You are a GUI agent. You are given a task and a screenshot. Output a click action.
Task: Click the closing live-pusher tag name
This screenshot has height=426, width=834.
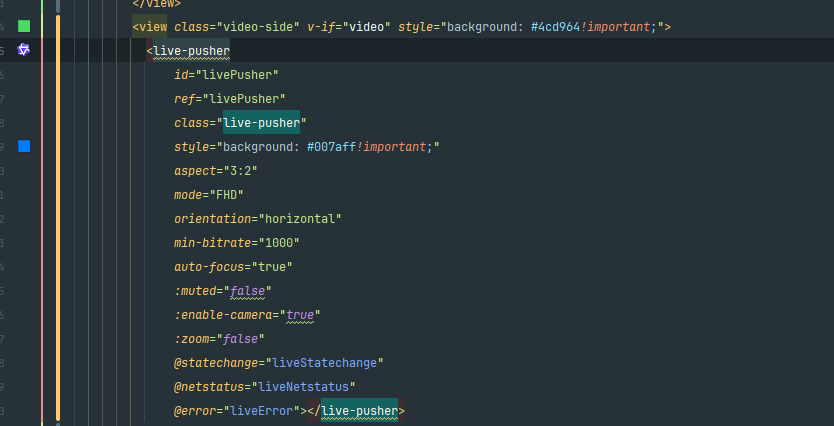[359, 411]
